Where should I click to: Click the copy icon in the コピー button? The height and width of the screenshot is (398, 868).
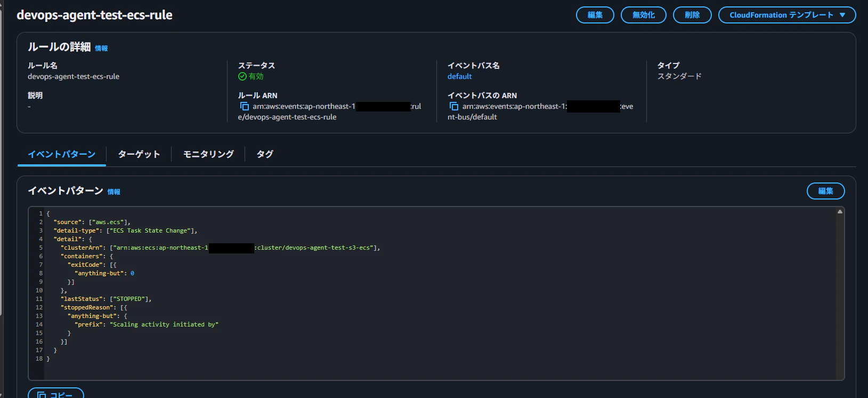(42, 396)
